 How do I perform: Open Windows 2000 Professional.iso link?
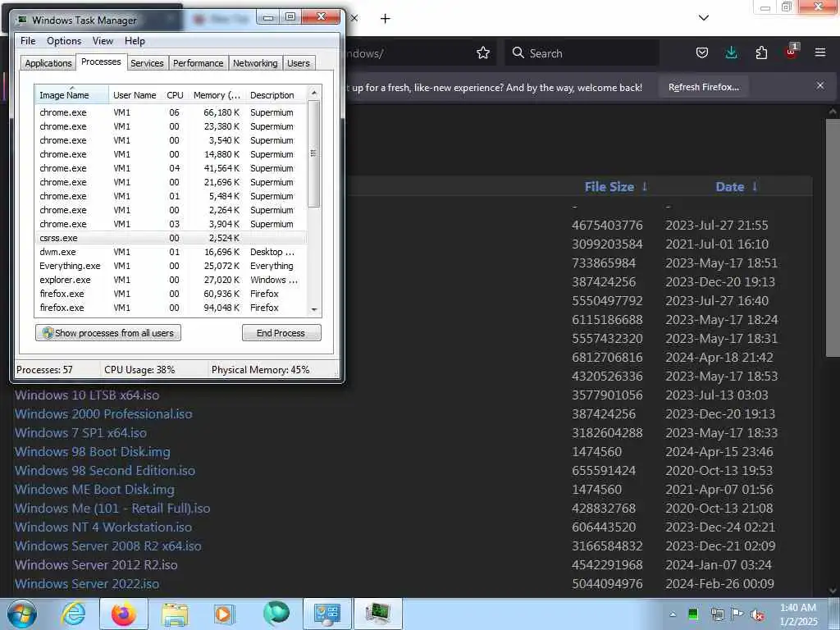click(x=103, y=414)
